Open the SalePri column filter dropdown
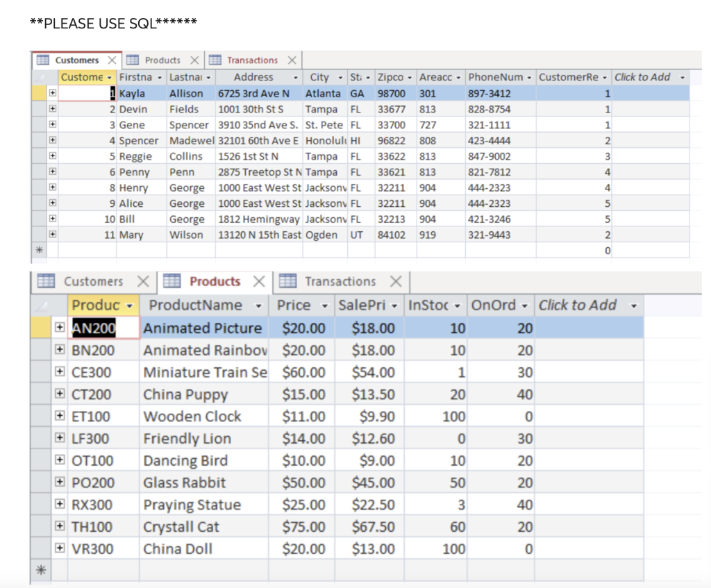Screen dimensions: 711x588 pos(394,306)
